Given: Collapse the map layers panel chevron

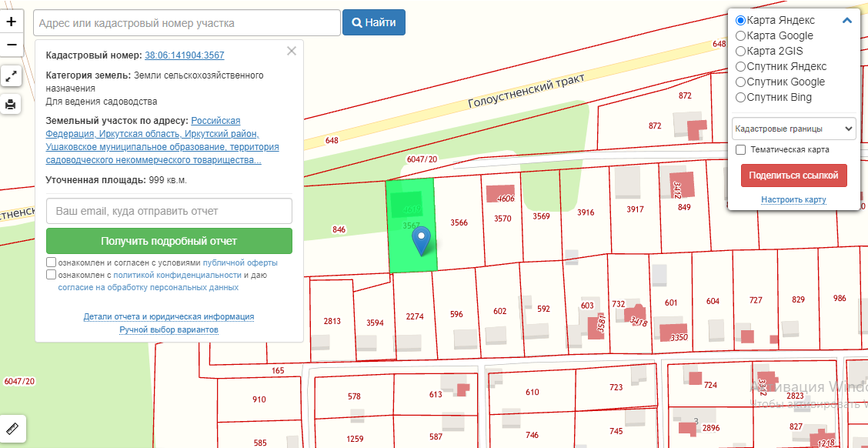Looking at the screenshot, I should (847, 21).
